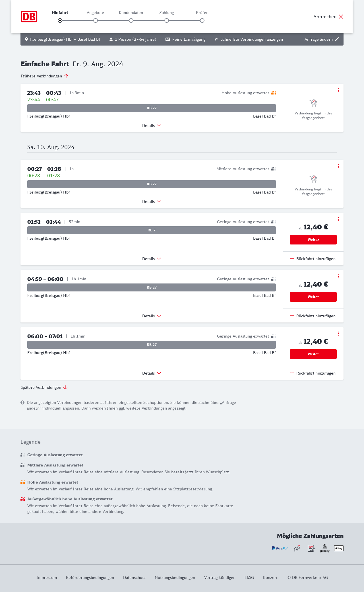Click the RB 27 bar of 00:27 connection
The width and height of the screenshot is (364, 592).
point(152,184)
